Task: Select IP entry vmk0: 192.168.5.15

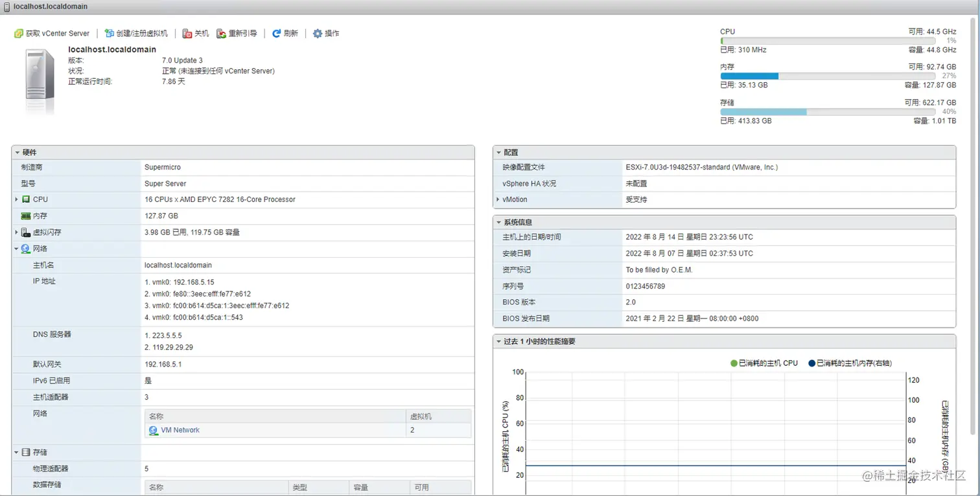Action: click(x=180, y=282)
